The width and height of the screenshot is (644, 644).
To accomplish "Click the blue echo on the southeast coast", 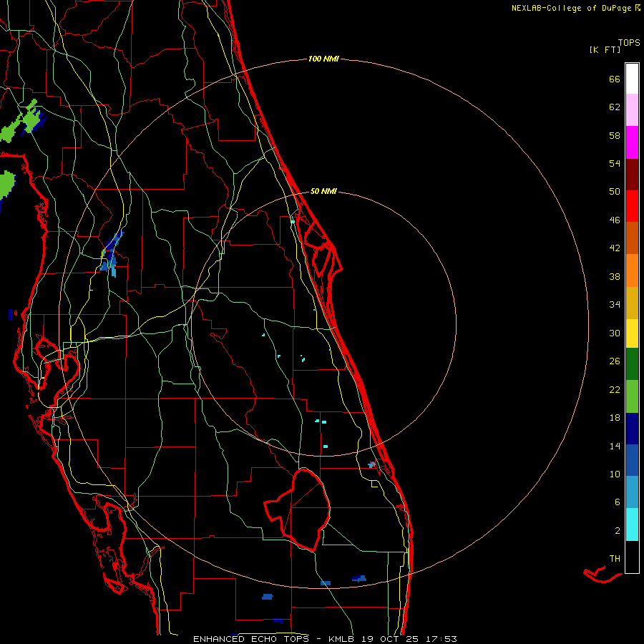I will (372, 464).
